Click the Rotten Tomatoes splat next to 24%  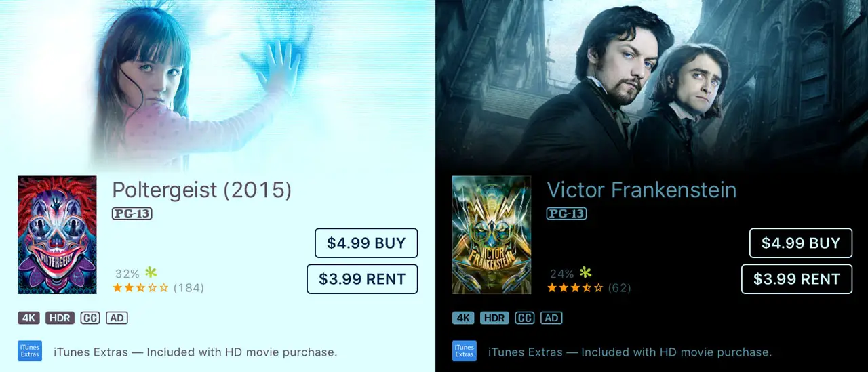585,273
